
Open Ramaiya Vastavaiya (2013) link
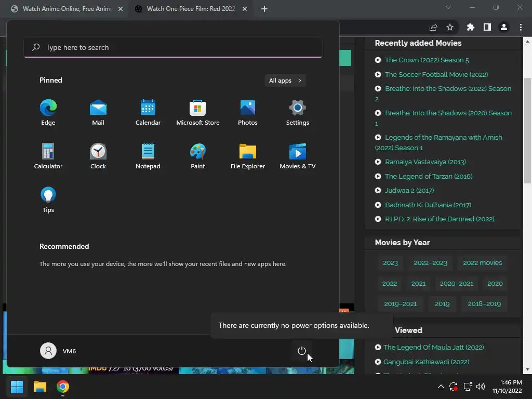point(425,162)
